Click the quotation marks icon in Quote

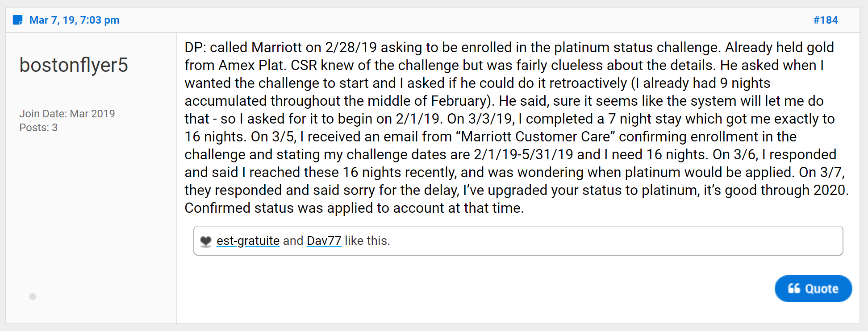(794, 289)
